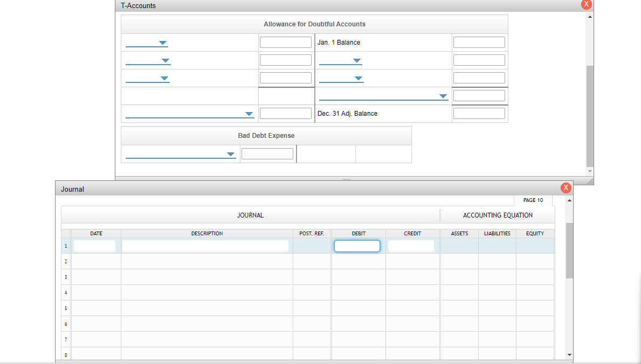Click the EQUITY column header
641x364 pixels.
point(535,234)
